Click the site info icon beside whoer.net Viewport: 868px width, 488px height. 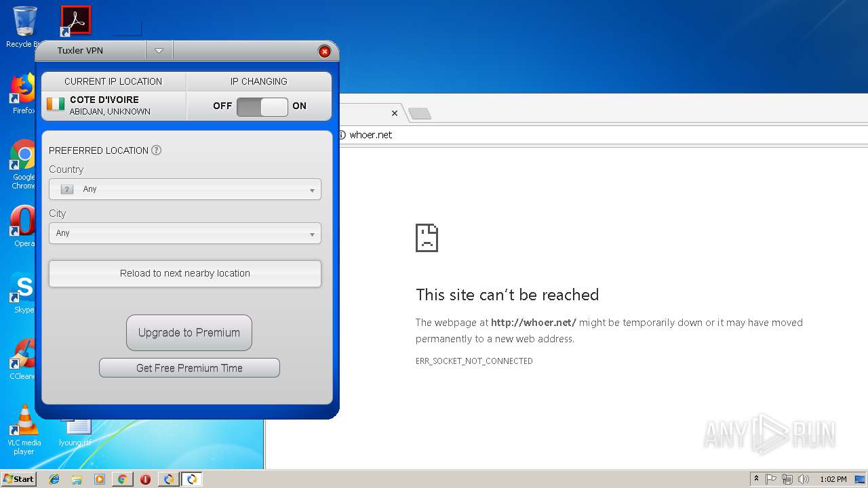[342, 135]
